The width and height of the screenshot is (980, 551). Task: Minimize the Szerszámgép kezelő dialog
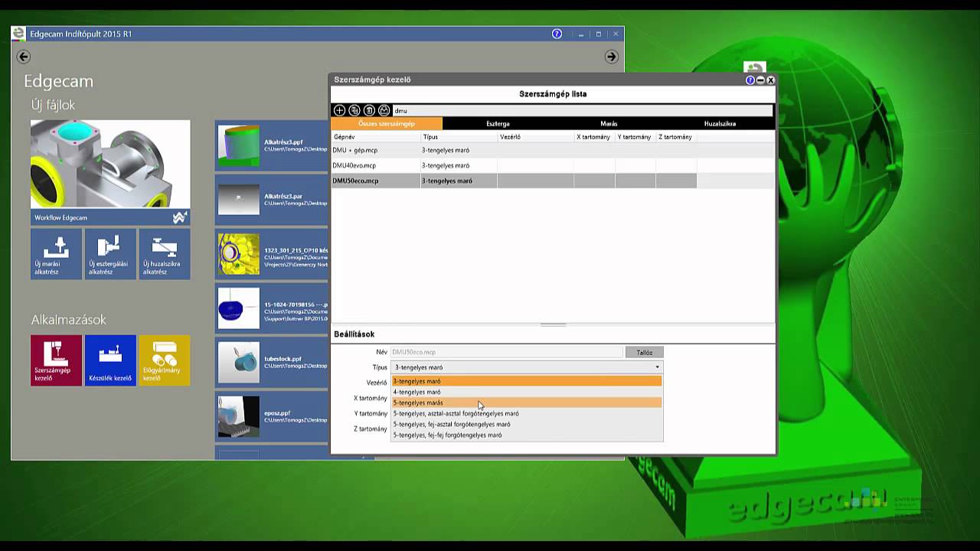coord(760,80)
